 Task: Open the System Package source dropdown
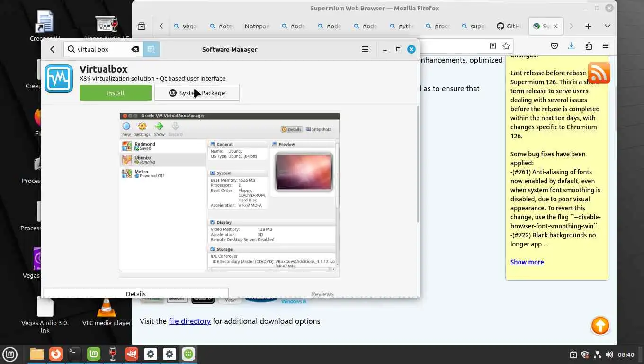[x=197, y=93]
